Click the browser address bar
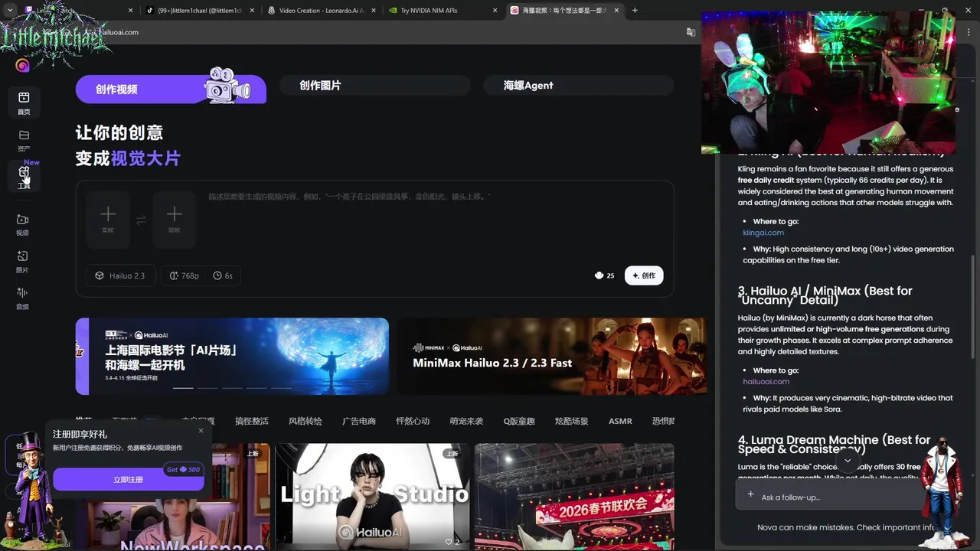The height and width of the screenshot is (551, 980). [383, 32]
